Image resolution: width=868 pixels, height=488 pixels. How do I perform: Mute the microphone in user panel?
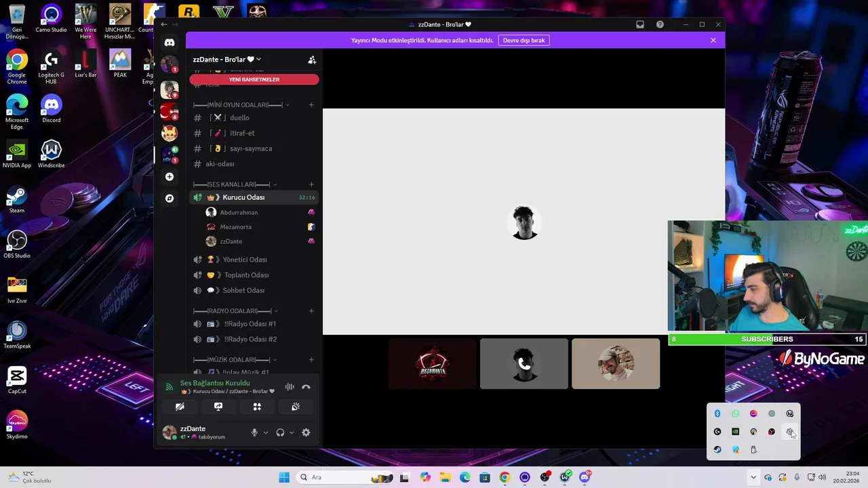[x=255, y=432]
